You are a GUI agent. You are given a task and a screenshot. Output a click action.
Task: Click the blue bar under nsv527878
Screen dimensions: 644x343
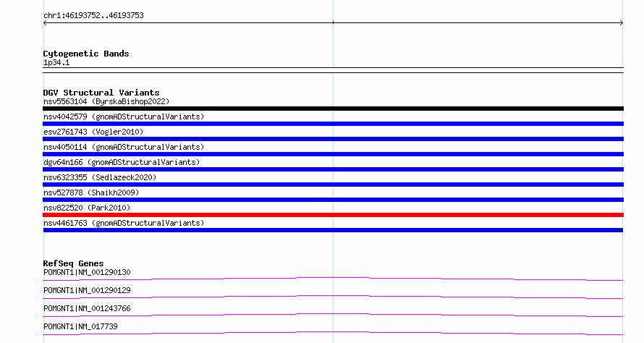(333, 200)
